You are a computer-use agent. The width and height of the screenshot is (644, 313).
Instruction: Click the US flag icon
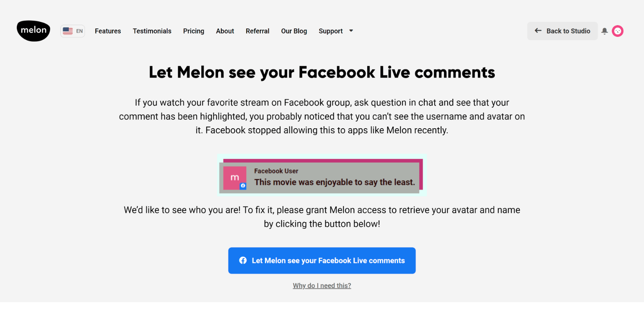coord(68,31)
